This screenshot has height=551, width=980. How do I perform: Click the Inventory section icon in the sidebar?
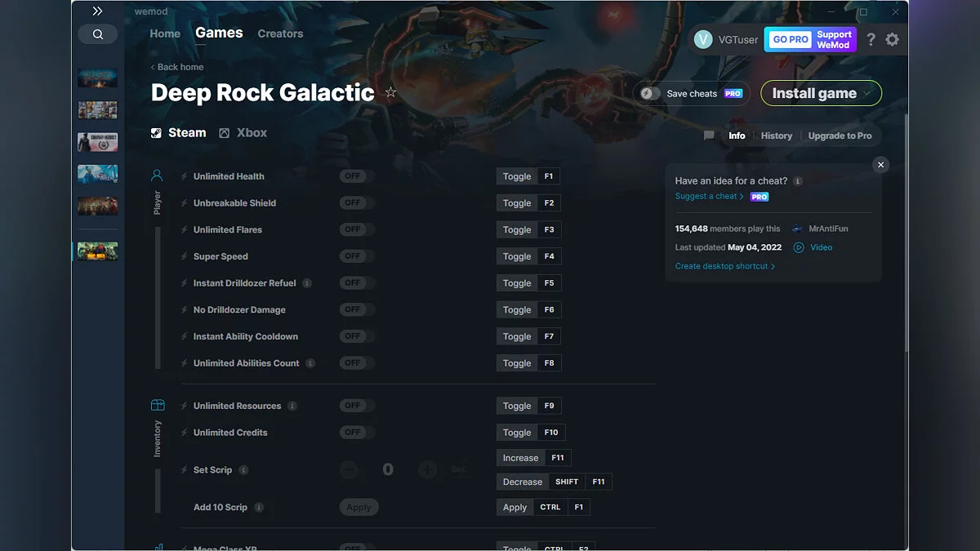157,403
